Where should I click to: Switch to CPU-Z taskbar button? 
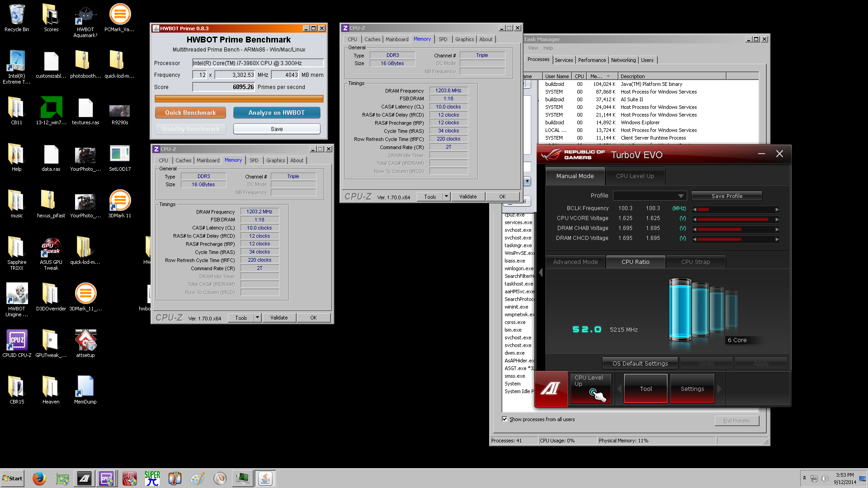click(107, 479)
